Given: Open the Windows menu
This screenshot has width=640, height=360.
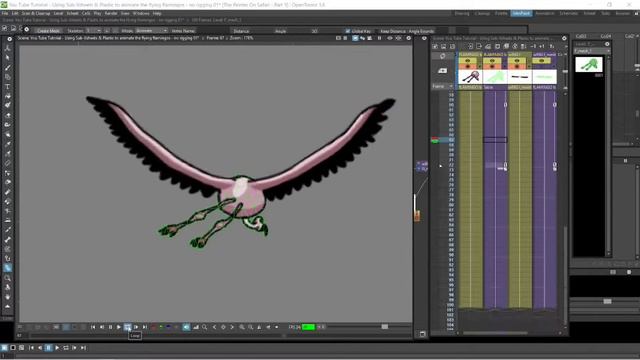Looking at the screenshot, I should tap(141, 13).
